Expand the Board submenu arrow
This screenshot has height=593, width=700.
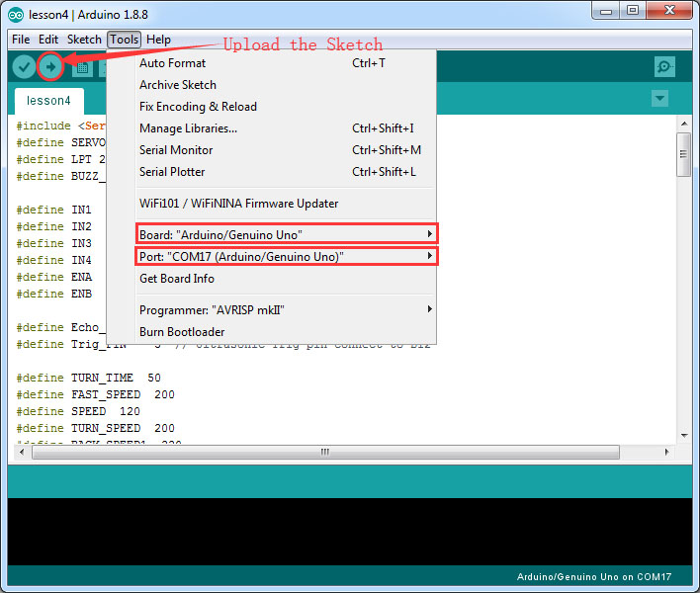pyautogui.click(x=429, y=234)
